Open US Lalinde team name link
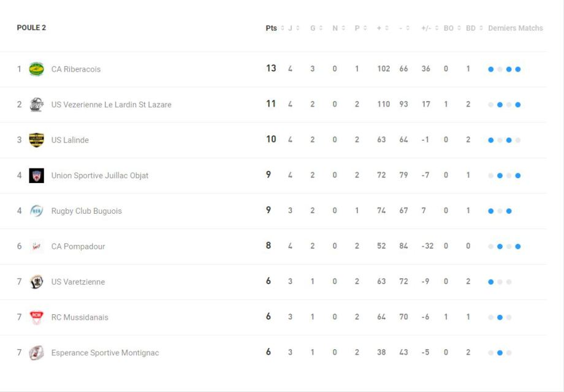Viewport: 564px width, 392px height. pos(70,140)
